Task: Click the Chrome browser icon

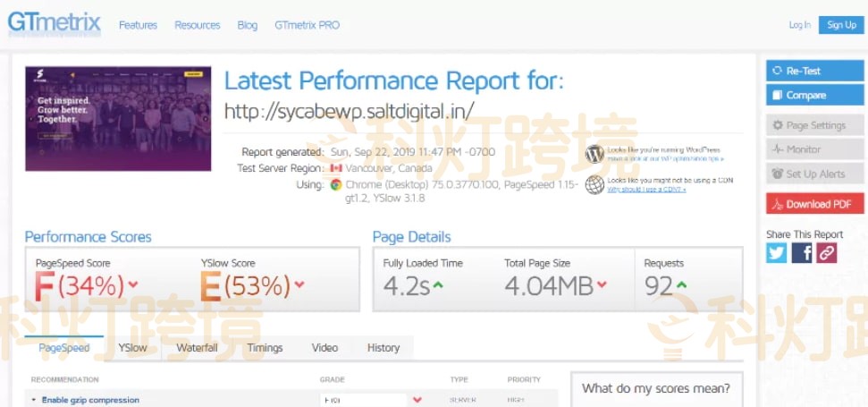Action: point(335,185)
